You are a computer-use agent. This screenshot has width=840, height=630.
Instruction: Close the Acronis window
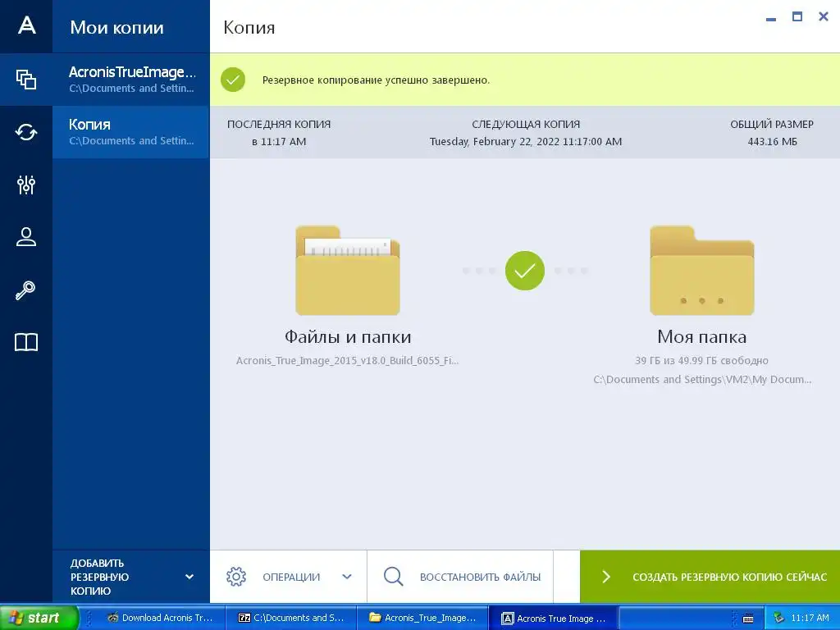tap(824, 16)
